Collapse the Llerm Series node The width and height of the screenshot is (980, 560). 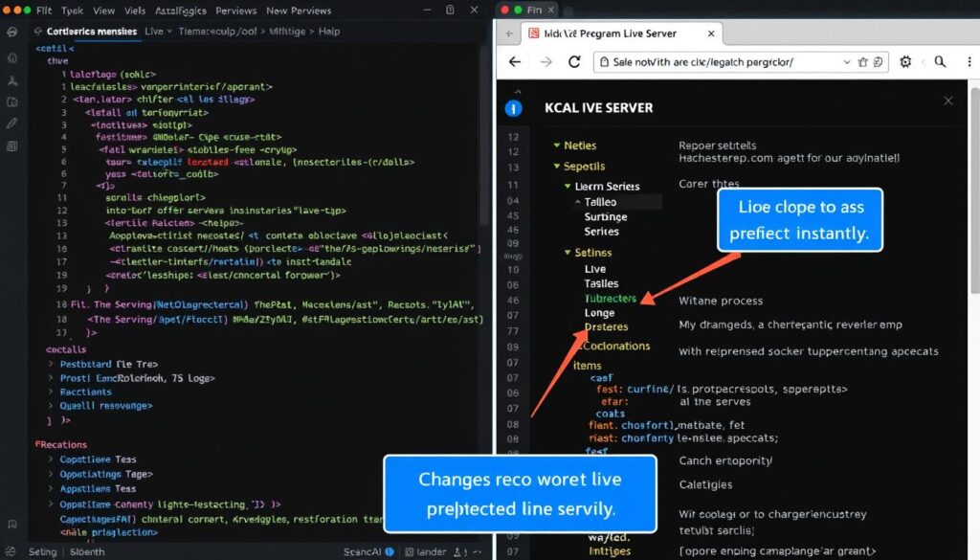tap(568, 187)
